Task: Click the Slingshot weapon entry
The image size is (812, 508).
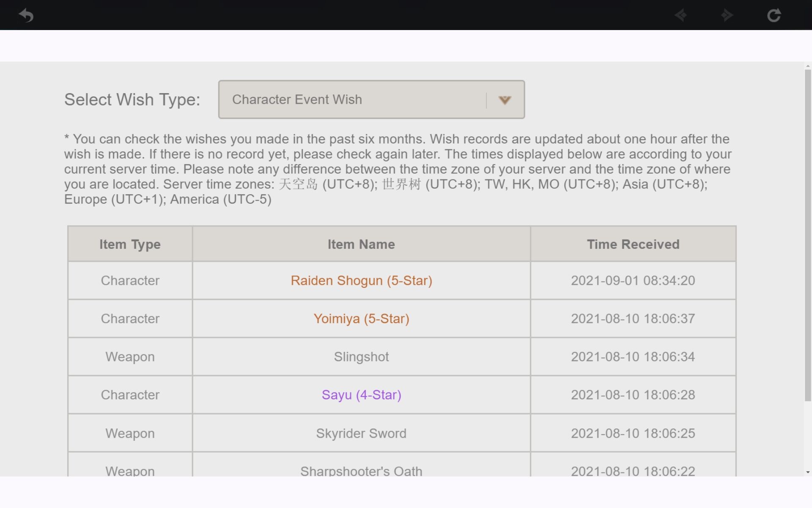Action: point(361,357)
